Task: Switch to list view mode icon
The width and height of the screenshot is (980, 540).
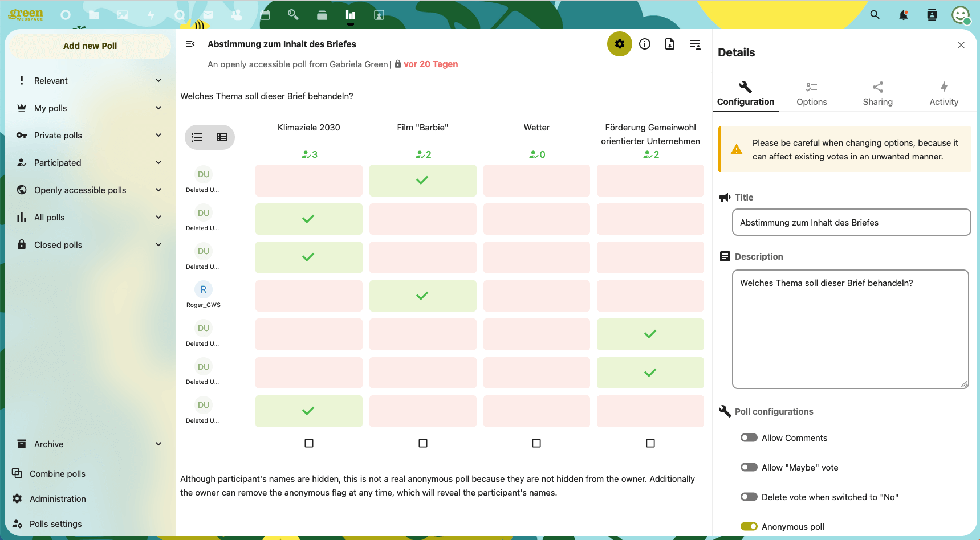Action: pyautogui.click(x=197, y=137)
